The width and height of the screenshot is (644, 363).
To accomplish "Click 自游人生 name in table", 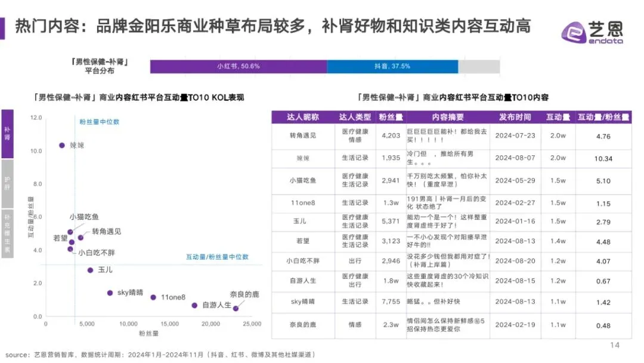I will 303,281.
